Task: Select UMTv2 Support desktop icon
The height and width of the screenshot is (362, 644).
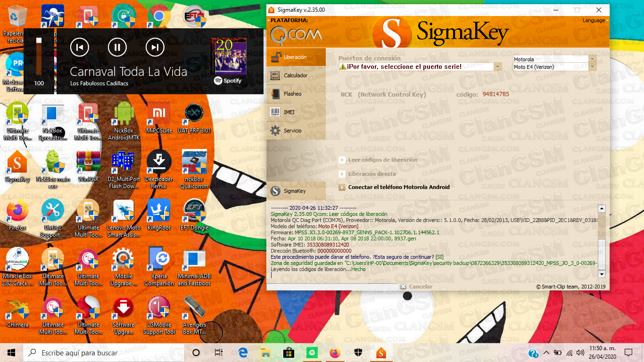Action: point(53,218)
